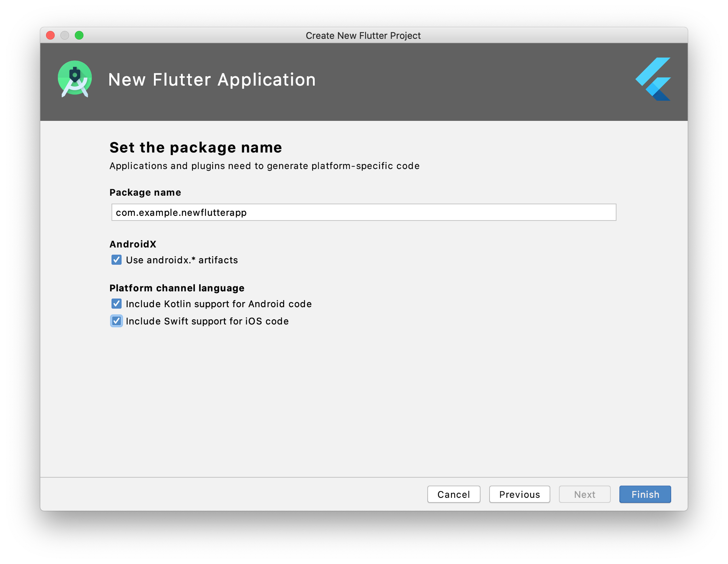This screenshot has height=564, width=728.
Task: Click the 'Create New Flutter Project' window title
Action: [x=363, y=36]
